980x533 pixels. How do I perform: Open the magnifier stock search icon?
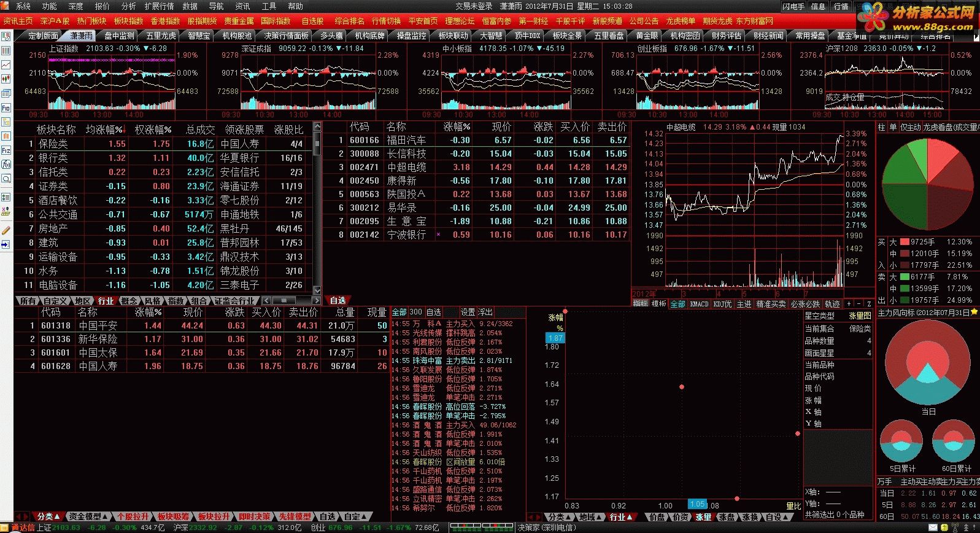[x=6, y=179]
